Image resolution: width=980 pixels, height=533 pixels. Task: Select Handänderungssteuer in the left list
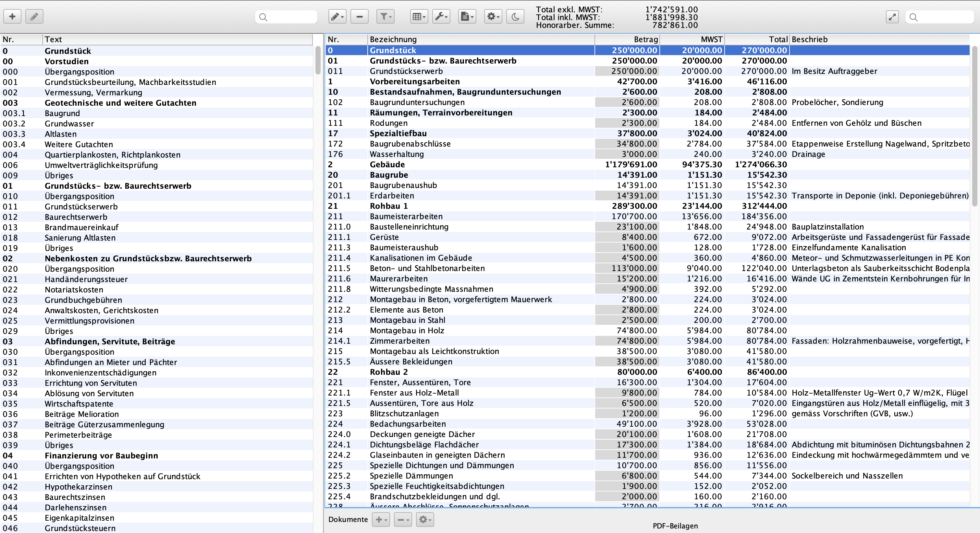coord(86,279)
